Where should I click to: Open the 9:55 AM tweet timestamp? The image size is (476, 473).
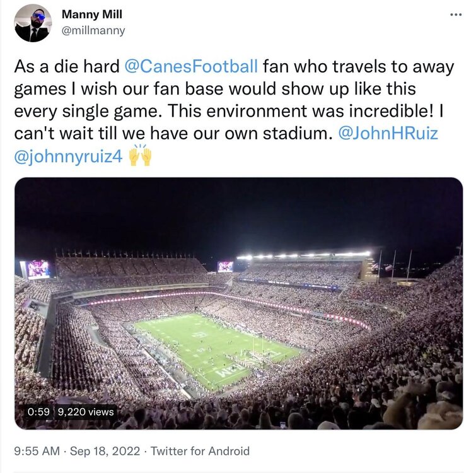pos(37,451)
